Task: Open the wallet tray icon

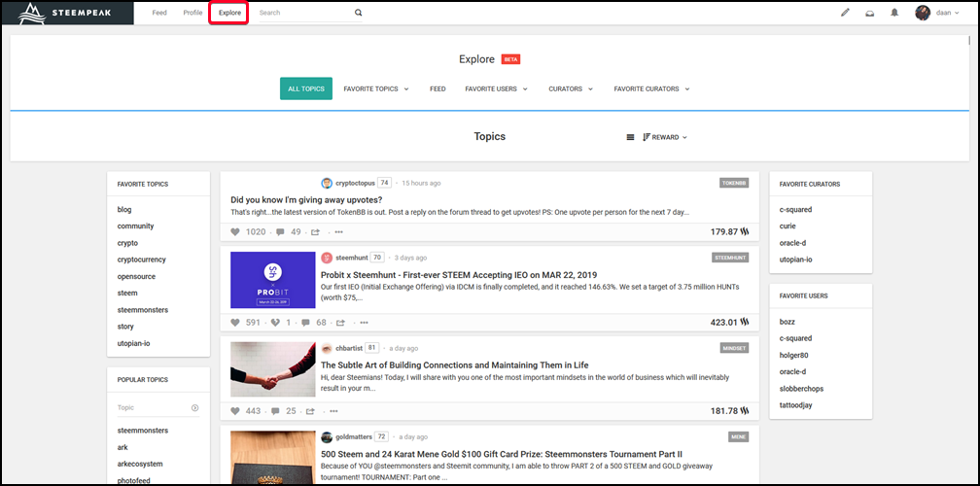Action: click(869, 13)
